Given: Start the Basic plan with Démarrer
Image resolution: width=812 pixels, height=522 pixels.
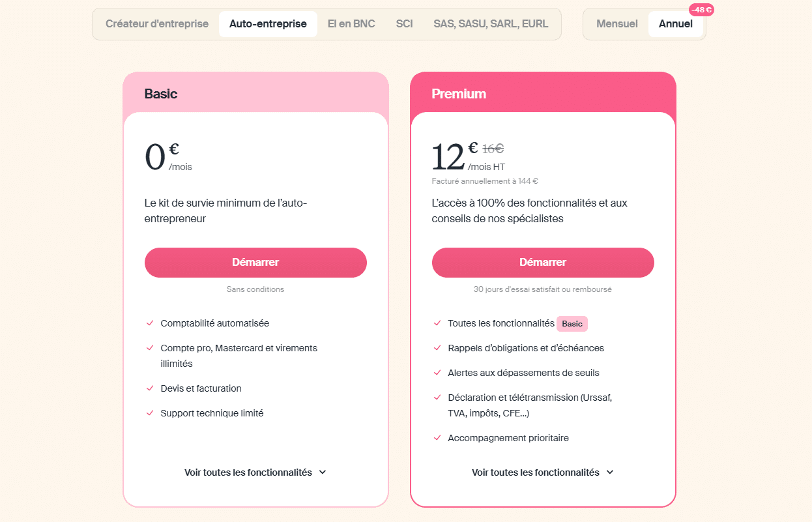Looking at the screenshot, I should [255, 263].
